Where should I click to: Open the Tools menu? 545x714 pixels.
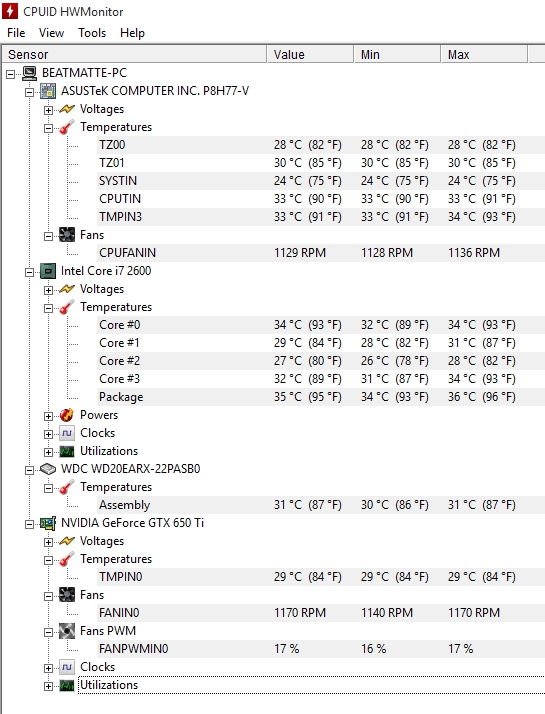[92, 33]
